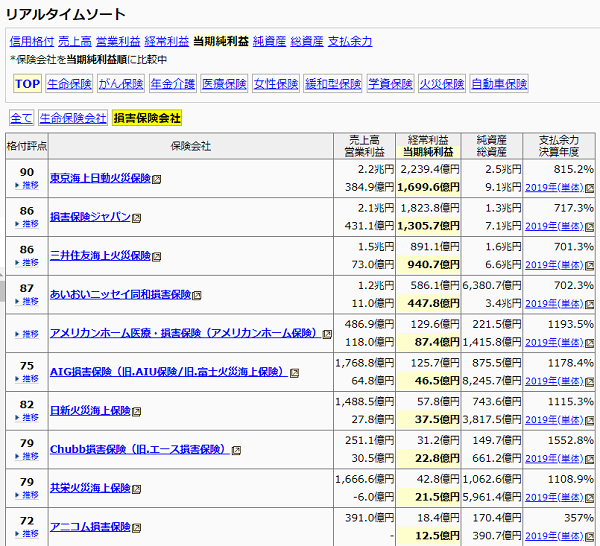
Task: Switch to 緩和型保険 category tab
Action: [333, 83]
